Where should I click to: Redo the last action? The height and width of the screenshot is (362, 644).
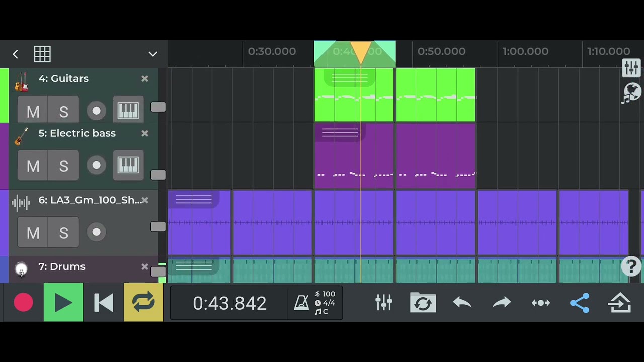point(502,303)
